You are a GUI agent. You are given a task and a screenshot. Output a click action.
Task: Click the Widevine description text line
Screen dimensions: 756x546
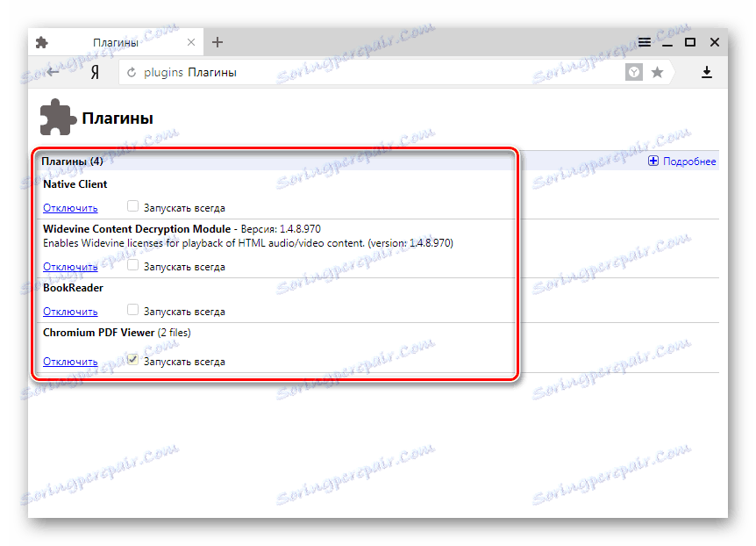(x=248, y=243)
